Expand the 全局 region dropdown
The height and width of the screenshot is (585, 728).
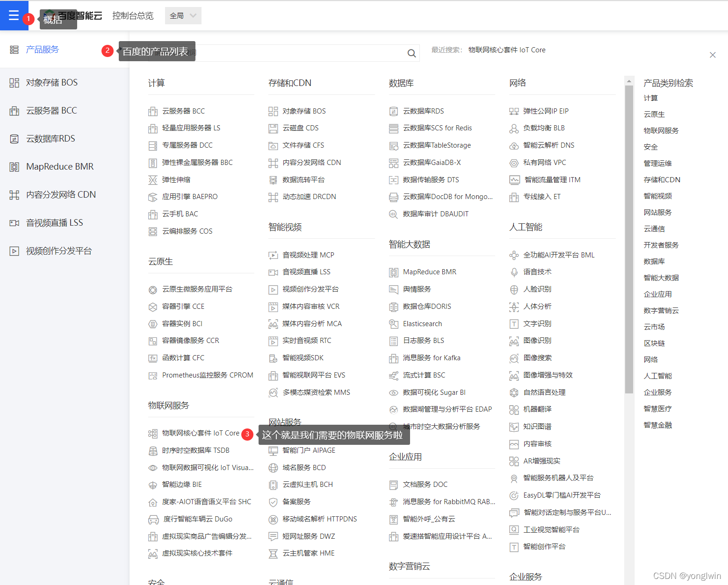point(183,15)
